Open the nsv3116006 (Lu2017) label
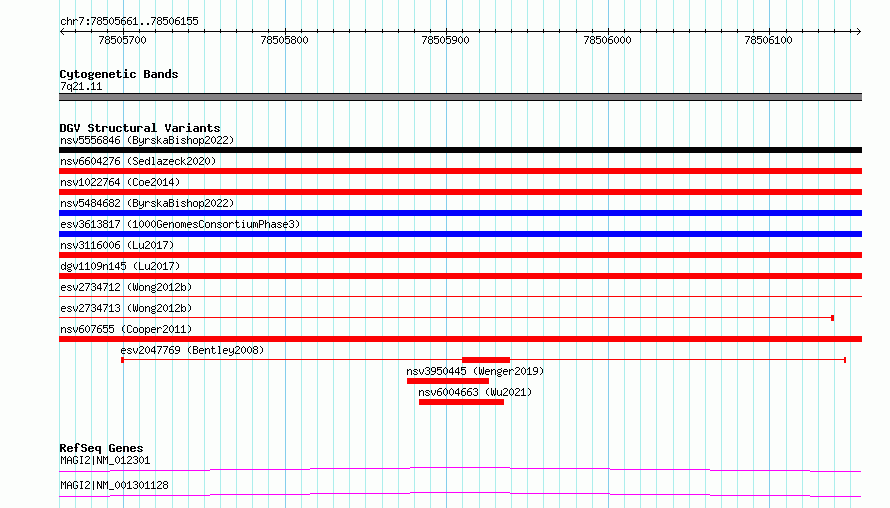Image resolution: width=890 pixels, height=508 pixels. coord(117,245)
